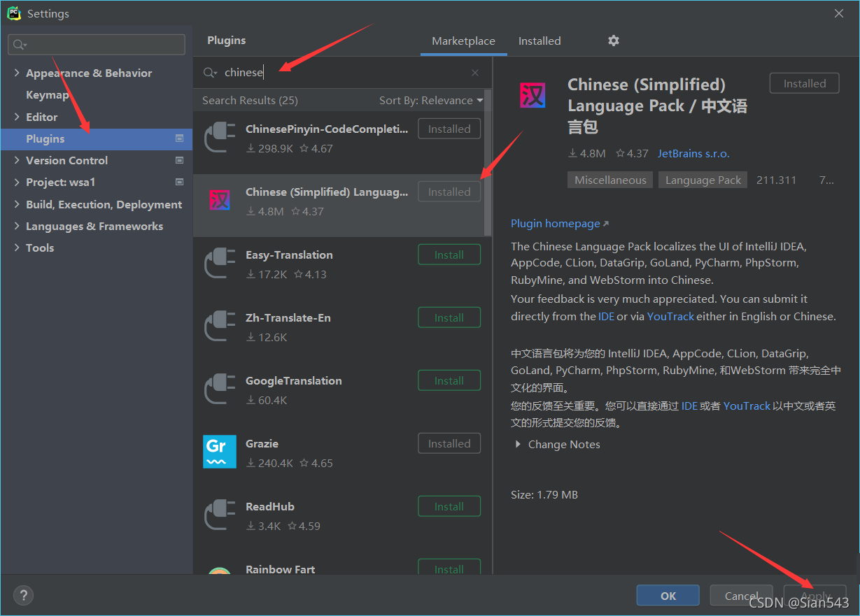
Task: Open the plugins gear settings menu
Action: point(614,41)
